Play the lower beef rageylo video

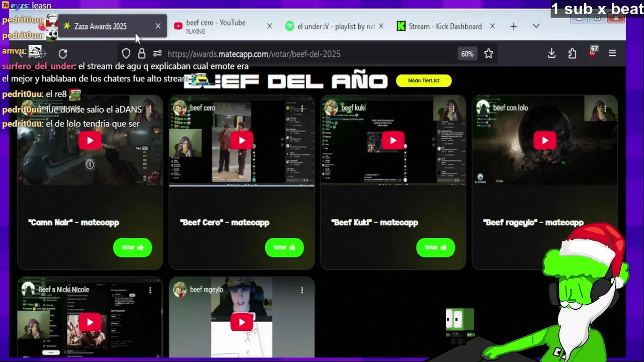click(x=242, y=322)
